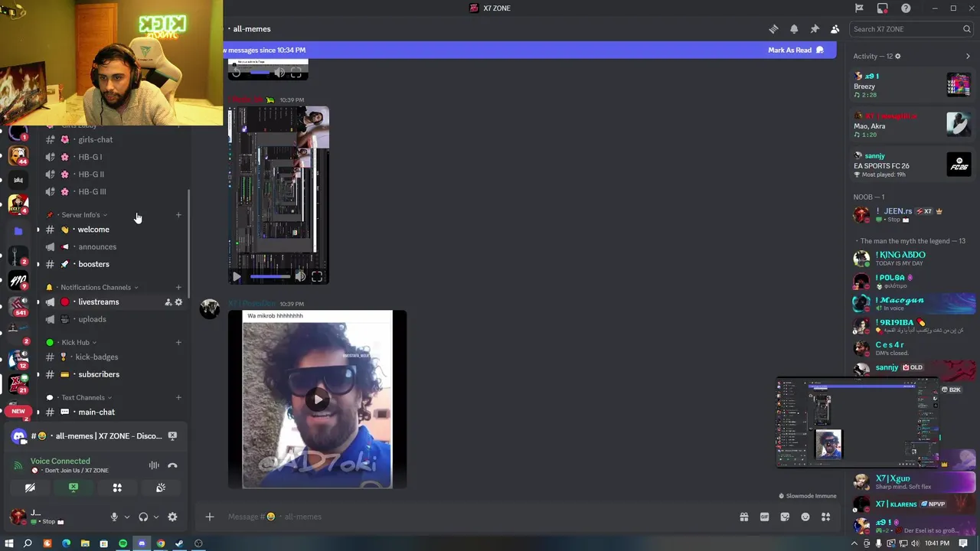Image resolution: width=980 pixels, height=551 pixels.
Task: Open the soundboard in voice panel
Action: pyautogui.click(x=161, y=487)
